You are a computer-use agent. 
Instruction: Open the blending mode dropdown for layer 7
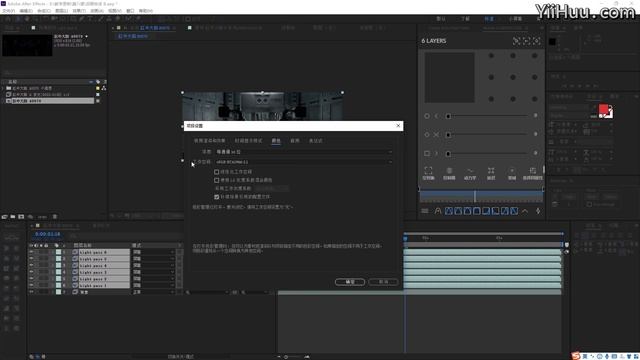pyautogui.click(x=153, y=292)
